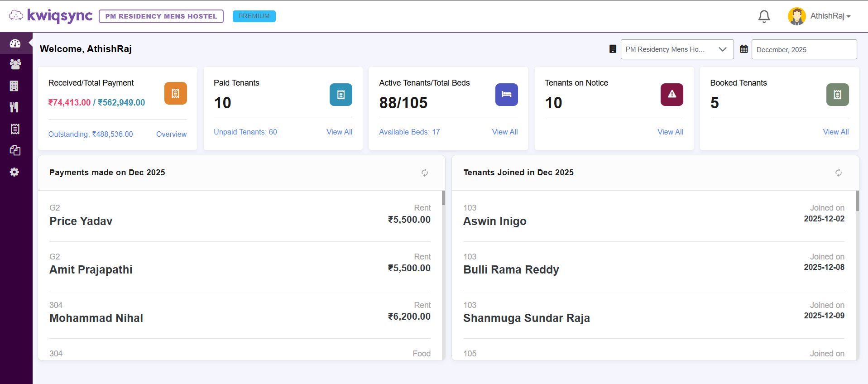The width and height of the screenshot is (868, 384).
Task: Click the Overview link on payment card
Action: pyautogui.click(x=171, y=134)
